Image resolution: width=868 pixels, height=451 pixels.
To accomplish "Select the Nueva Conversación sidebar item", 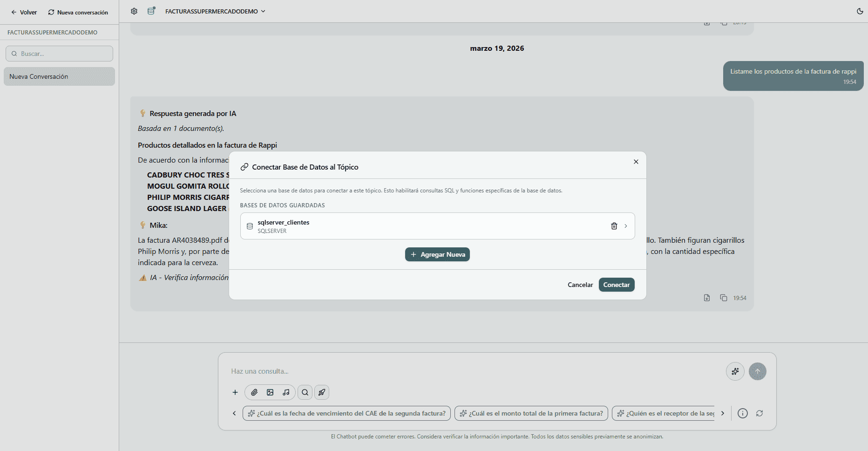I will [59, 76].
